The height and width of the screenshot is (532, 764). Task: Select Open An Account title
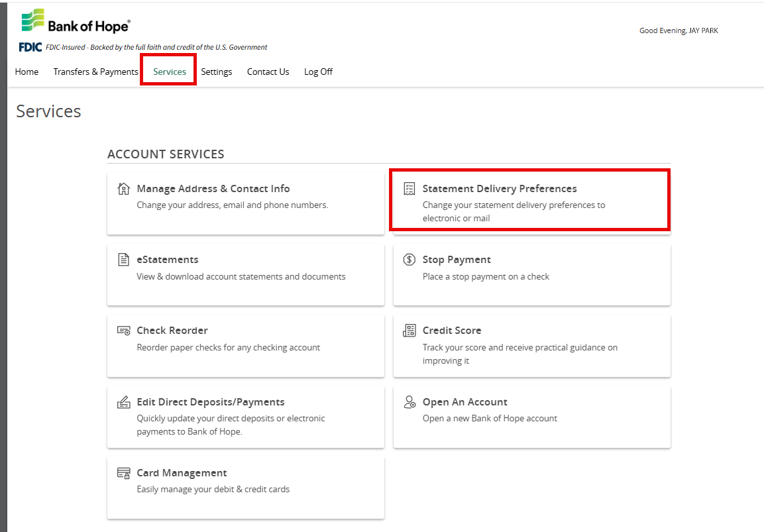click(465, 402)
